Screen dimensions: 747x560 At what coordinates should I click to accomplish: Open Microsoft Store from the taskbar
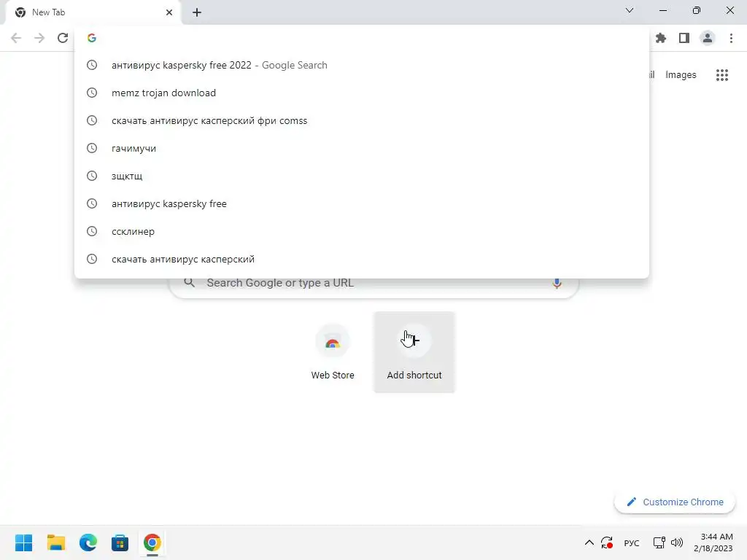tap(120, 542)
